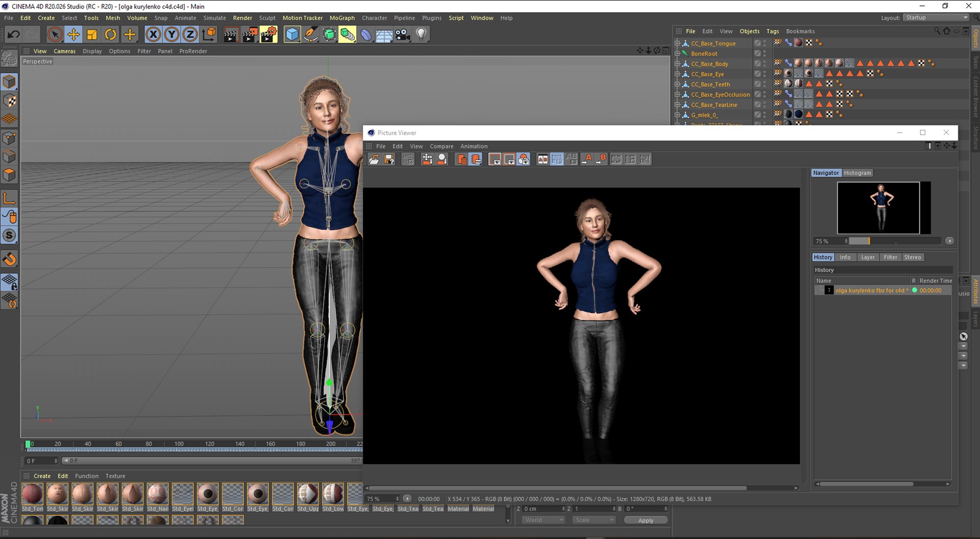The image size is (980, 539).
Task: Activate the Scale tool
Action: 92,34
